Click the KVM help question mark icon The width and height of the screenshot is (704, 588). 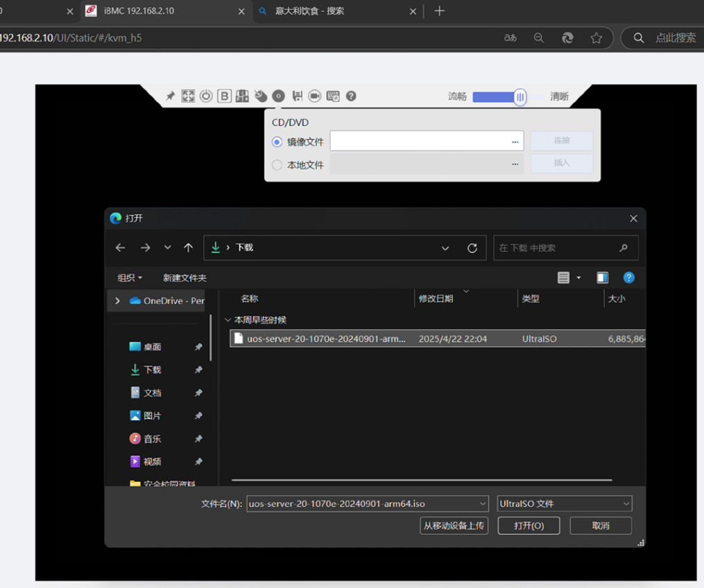[351, 96]
